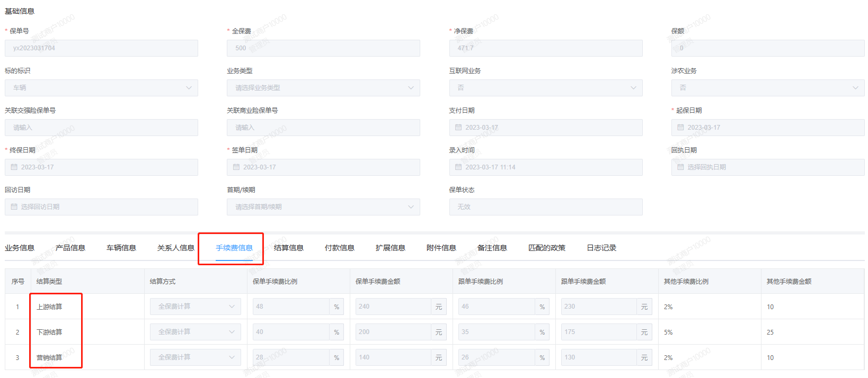Click calendar icon in 录入时间 field
The height and width of the screenshot is (378, 868).
[x=458, y=167]
